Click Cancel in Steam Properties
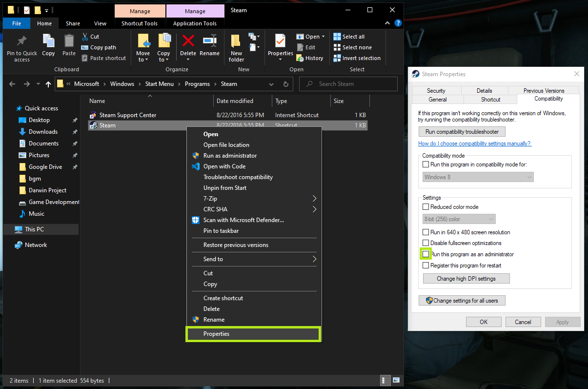This screenshot has height=389, width=588. 523,322
